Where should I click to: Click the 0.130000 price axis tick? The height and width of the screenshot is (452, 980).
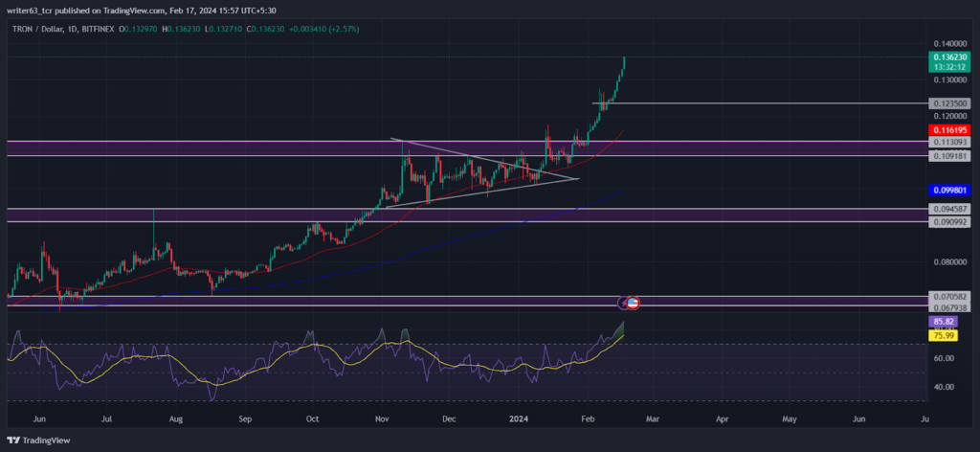coord(948,80)
